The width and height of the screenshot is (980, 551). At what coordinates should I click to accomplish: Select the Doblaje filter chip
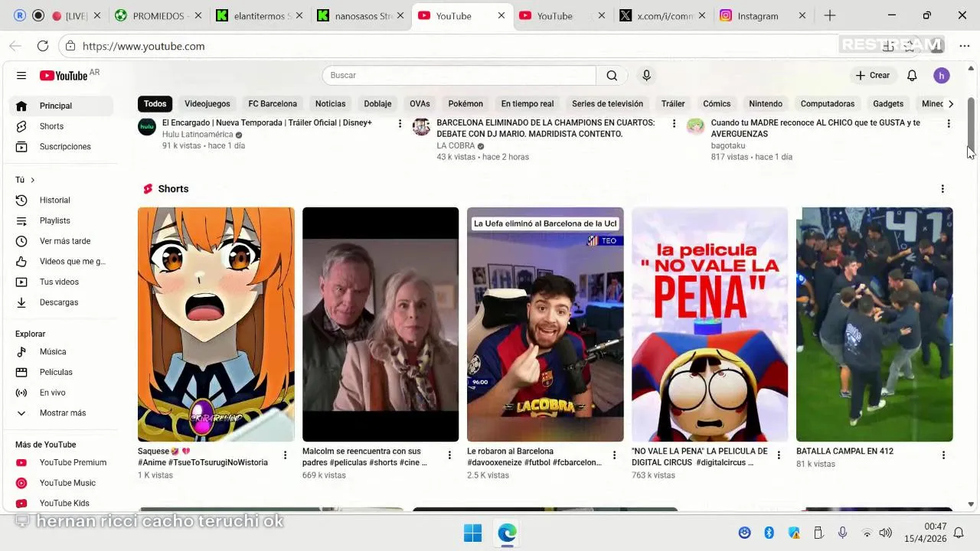point(377,103)
